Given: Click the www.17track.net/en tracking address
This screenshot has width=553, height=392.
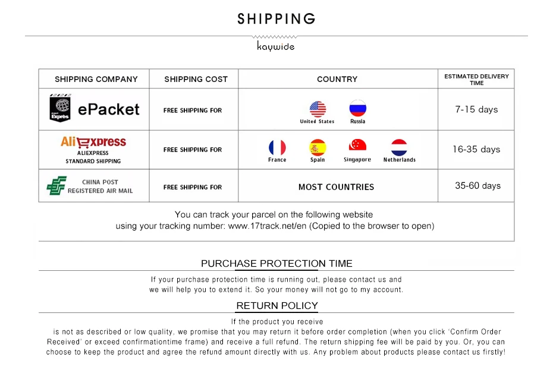Looking at the screenshot, I should (268, 226).
